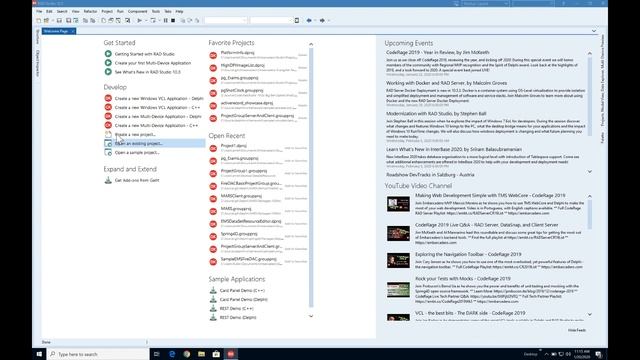Viewport: 640px width, 360px height.
Task: Open the Tools menu
Action: click(x=156, y=11)
